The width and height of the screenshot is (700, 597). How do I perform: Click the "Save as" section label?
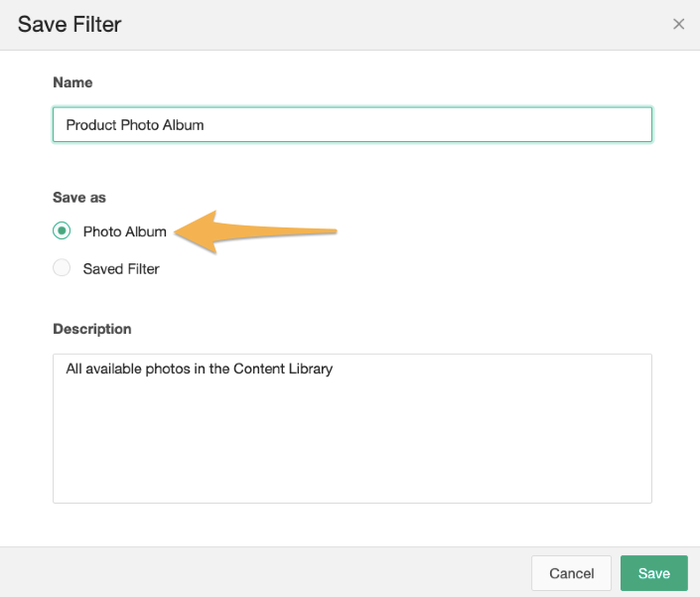point(79,198)
